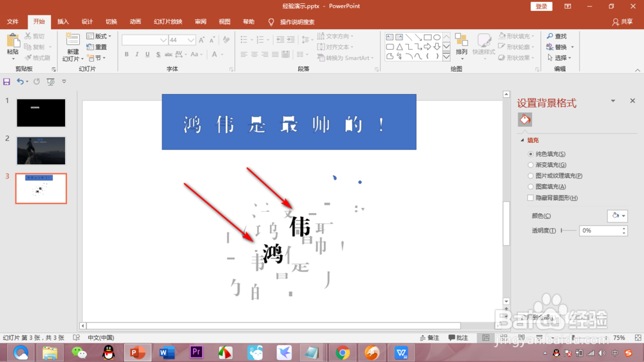Click the Format Painter (格式刷) command
Screen dimensions: 644x362
37,57
